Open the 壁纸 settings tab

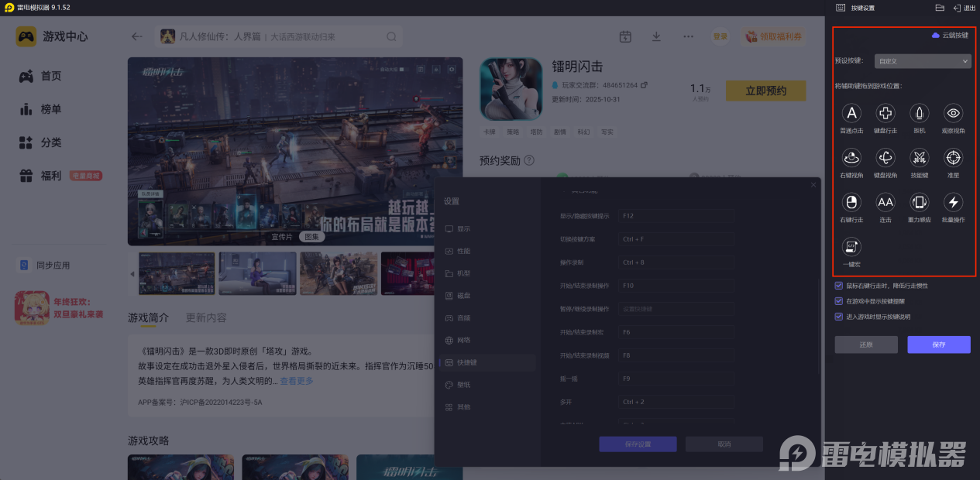coord(488,385)
